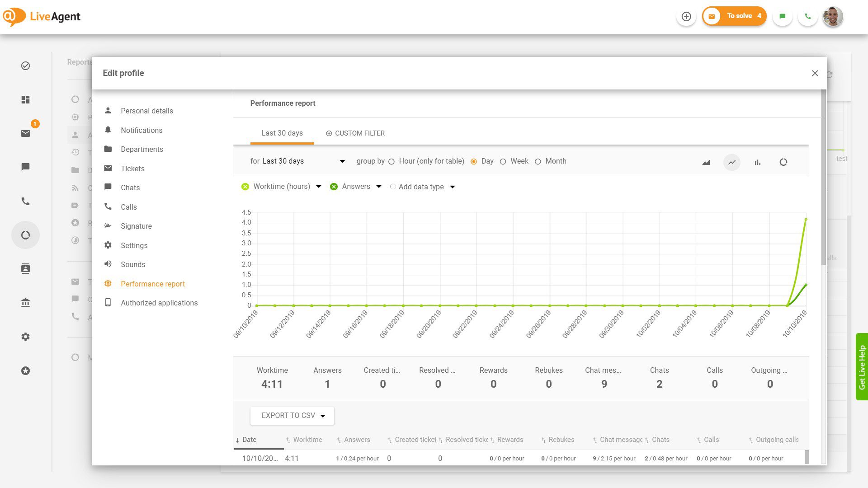Sort table by Worktime column

tap(307, 440)
